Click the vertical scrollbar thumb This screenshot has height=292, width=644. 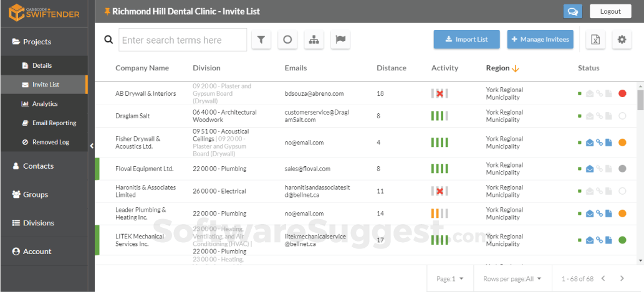point(640,100)
